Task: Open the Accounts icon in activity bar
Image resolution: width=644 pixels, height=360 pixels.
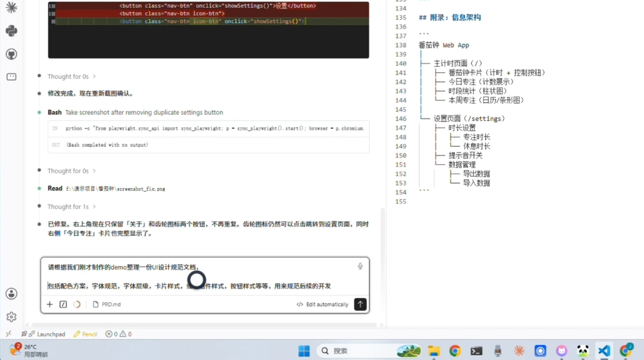Action: point(12,294)
